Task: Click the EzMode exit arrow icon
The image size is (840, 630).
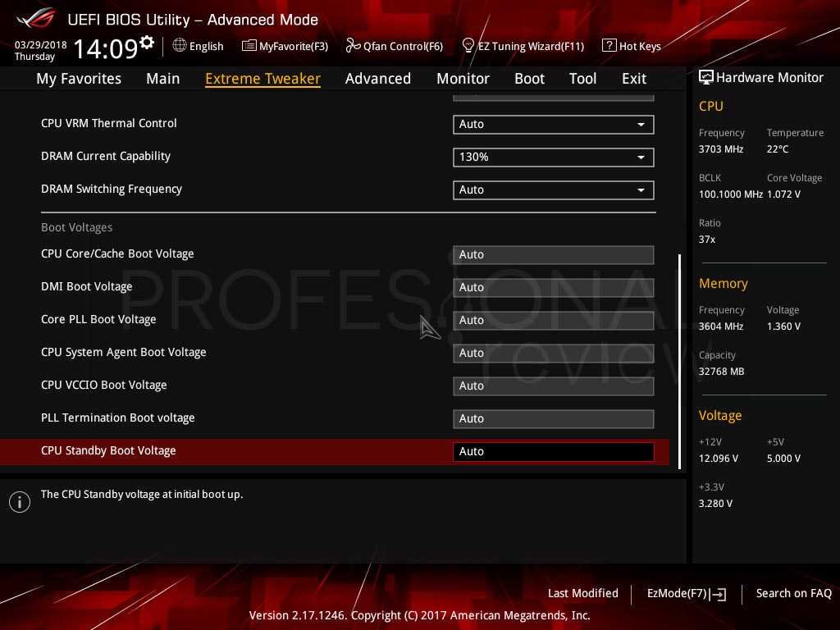Action: (718, 594)
